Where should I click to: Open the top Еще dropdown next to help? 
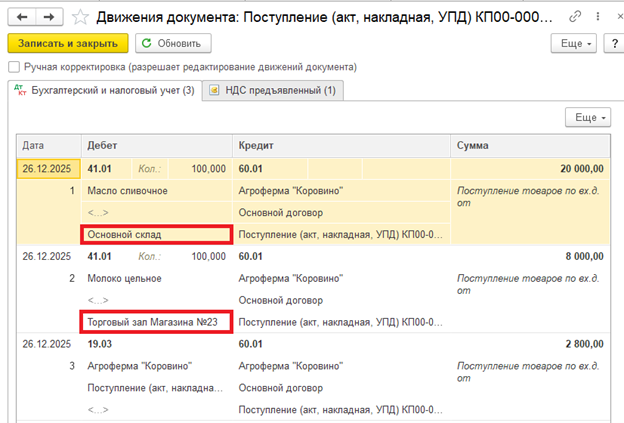[x=573, y=43]
